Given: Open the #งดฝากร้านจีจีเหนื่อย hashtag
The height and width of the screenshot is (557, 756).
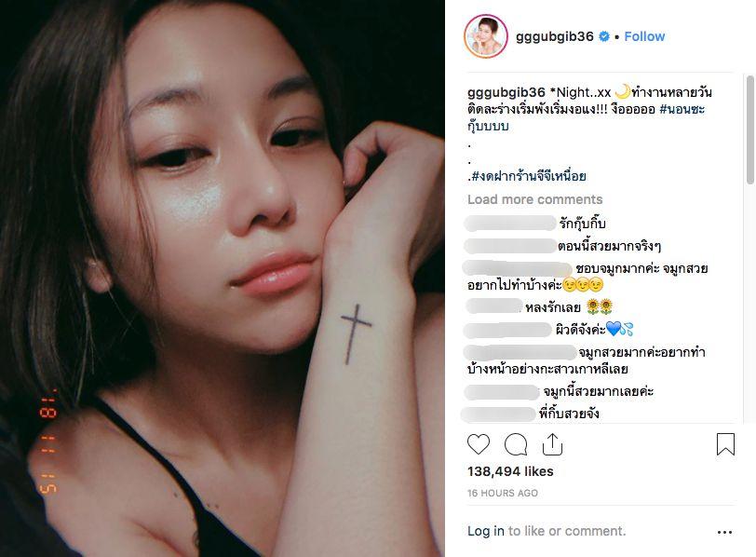Looking at the screenshot, I should coord(529,175).
